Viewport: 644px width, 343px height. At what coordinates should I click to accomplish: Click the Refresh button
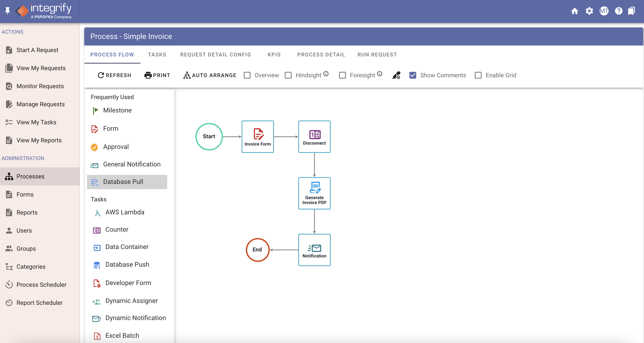[x=114, y=75]
